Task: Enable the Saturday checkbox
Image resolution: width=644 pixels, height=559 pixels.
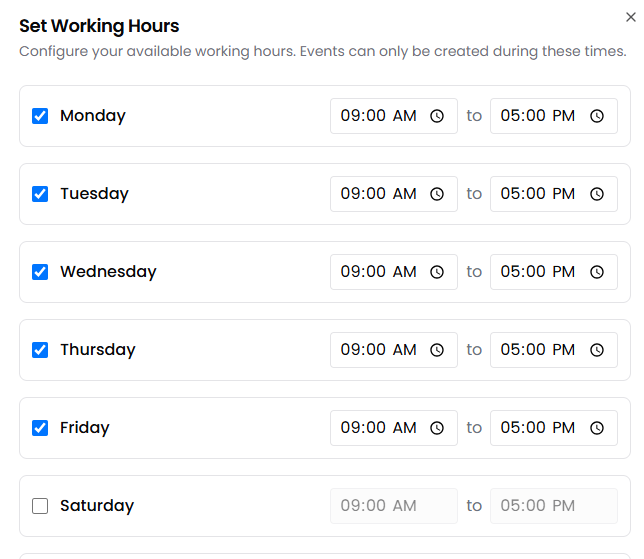Action: [x=40, y=506]
